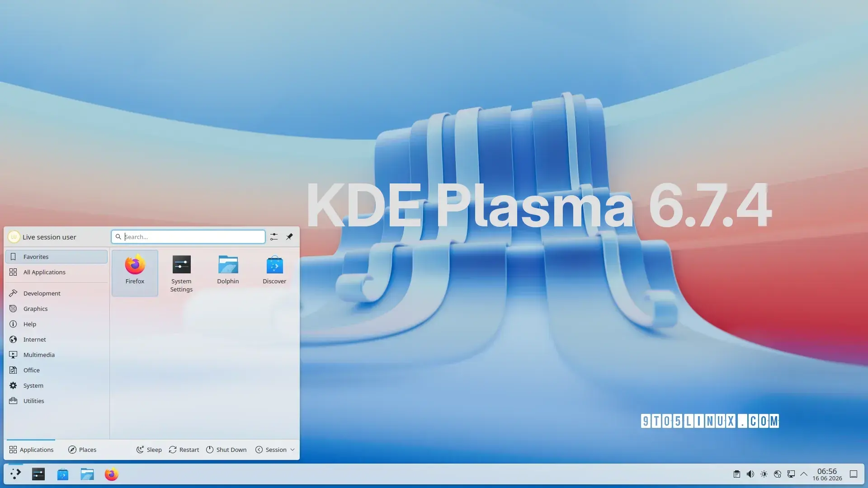Show All Applications category

pyautogui.click(x=57, y=272)
